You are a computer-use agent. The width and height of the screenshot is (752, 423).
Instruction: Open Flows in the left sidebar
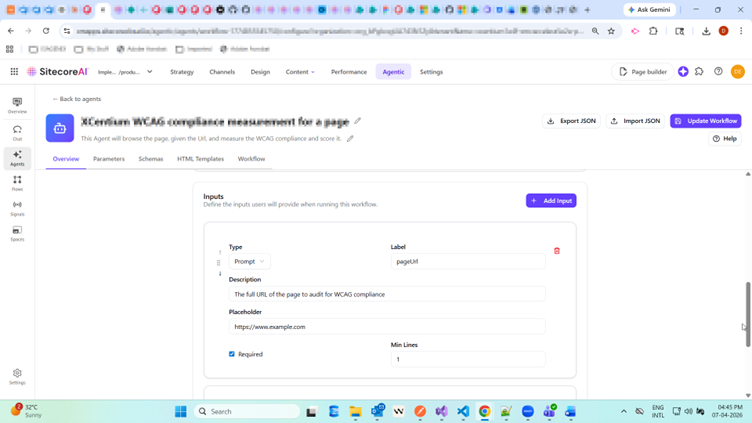coord(17,183)
